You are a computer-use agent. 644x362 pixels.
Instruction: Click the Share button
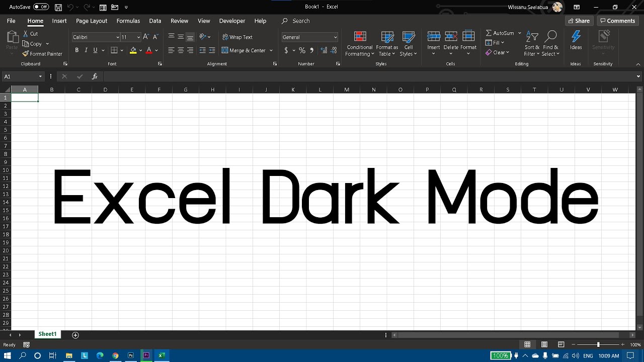coord(579,21)
